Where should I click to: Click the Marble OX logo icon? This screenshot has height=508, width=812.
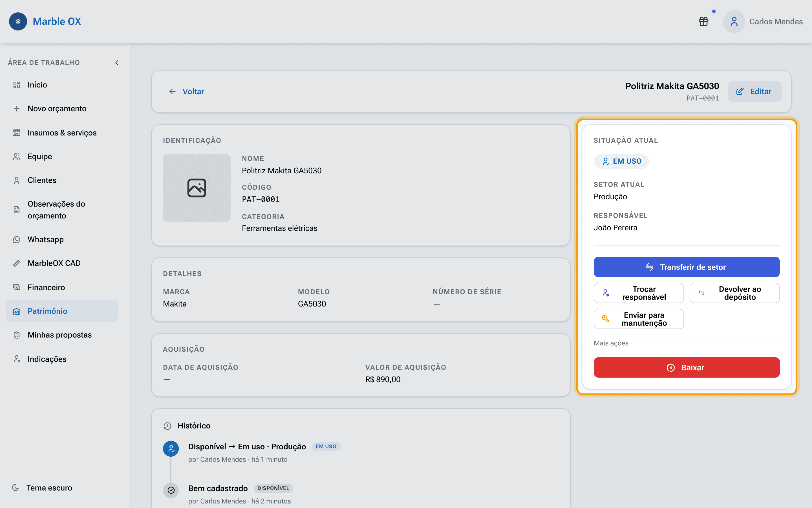point(18,21)
